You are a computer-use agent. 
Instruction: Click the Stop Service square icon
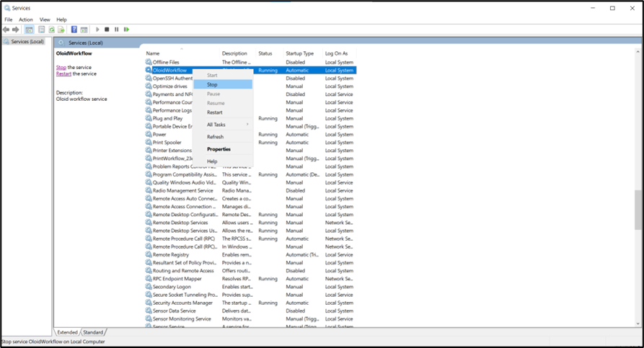tap(107, 30)
